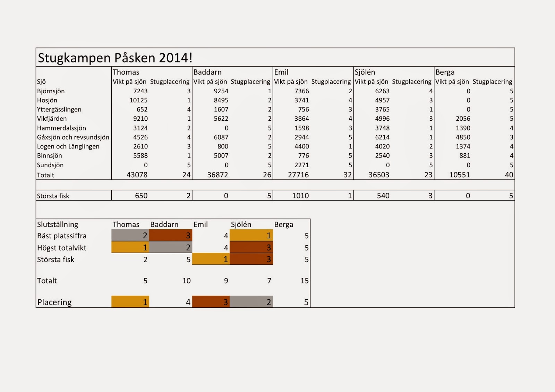Viewport: 555px width, 392px height.
Task: Click the 'Största fisk' label in the middle row
Action: pyautogui.click(x=53, y=196)
